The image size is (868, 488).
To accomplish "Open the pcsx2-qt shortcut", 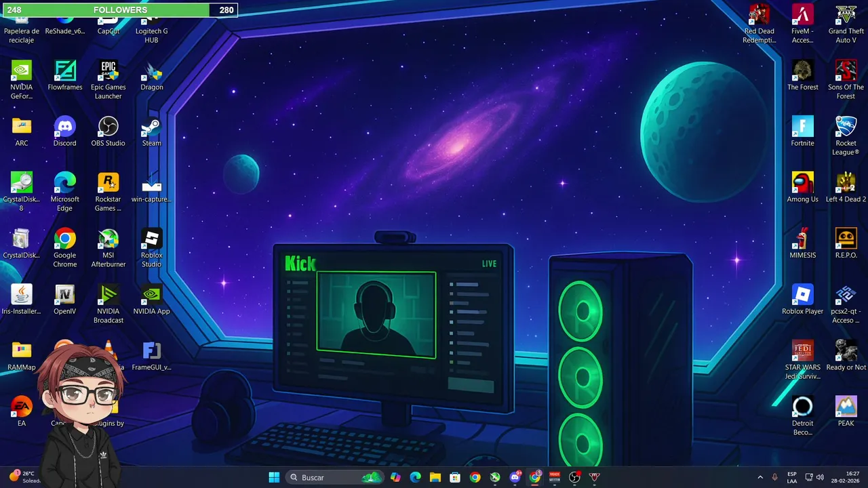I will pos(846,304).
